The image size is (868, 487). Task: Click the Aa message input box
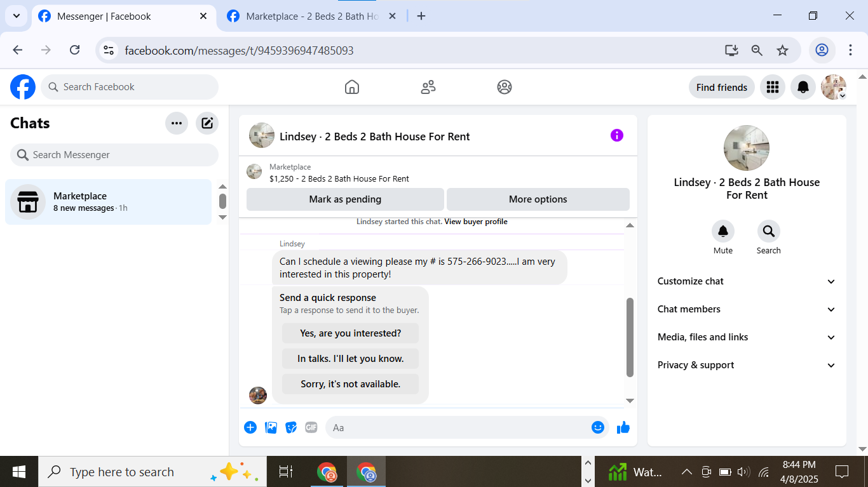[x=467, y=427]
